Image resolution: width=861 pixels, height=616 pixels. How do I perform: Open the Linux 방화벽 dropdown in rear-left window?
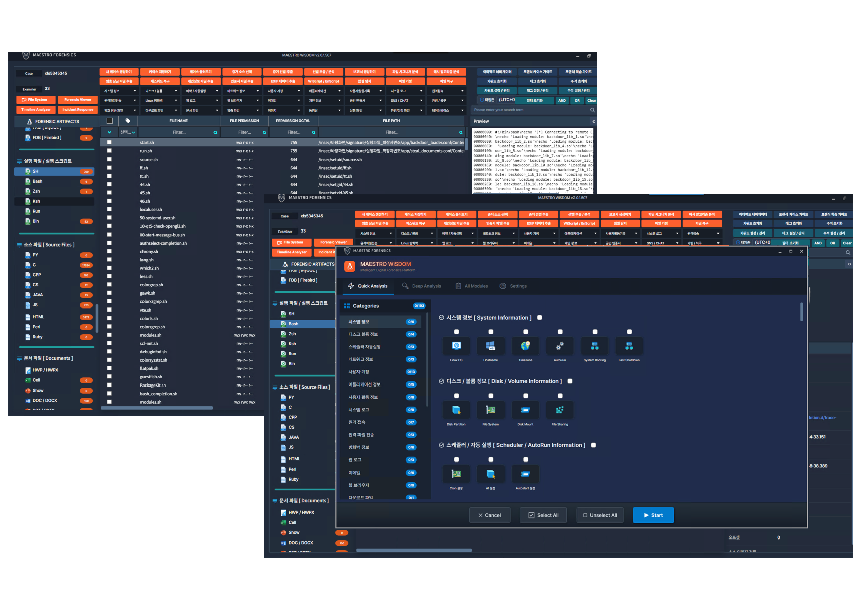[x=161, y=100]
